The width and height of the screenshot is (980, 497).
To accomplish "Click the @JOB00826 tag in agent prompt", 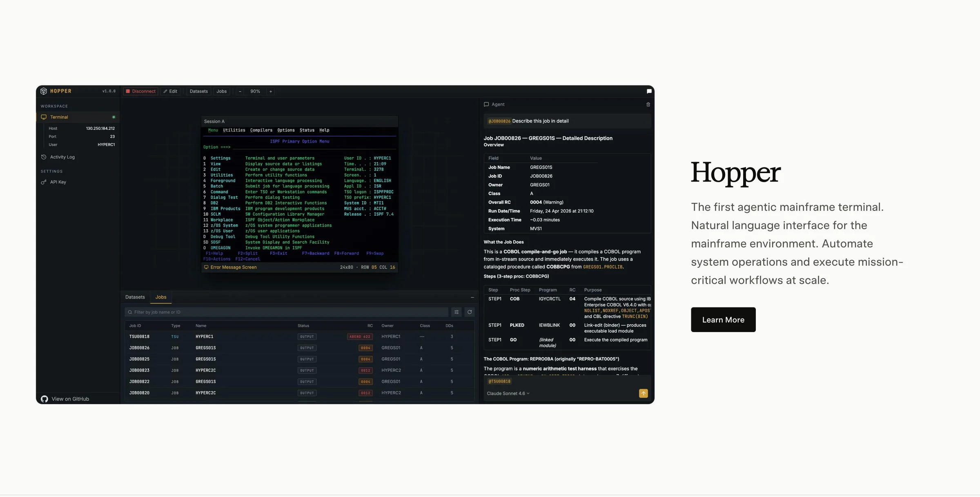I will [x=499, y=121].
